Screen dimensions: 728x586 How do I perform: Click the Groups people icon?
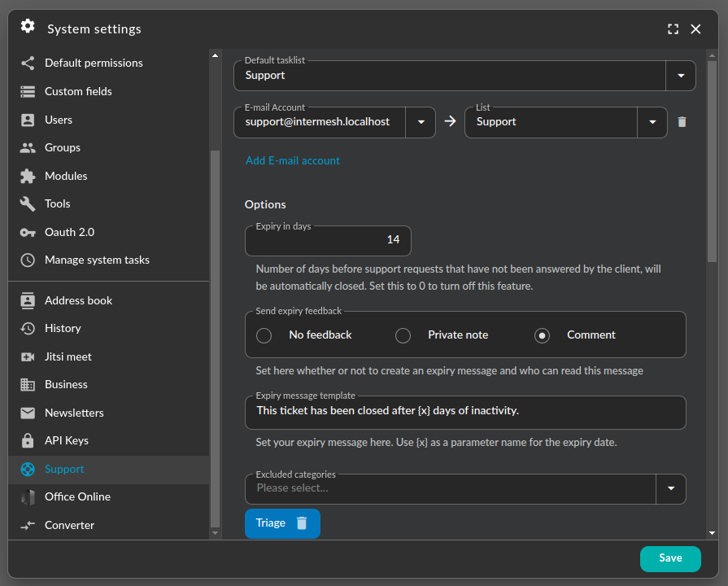28,148
